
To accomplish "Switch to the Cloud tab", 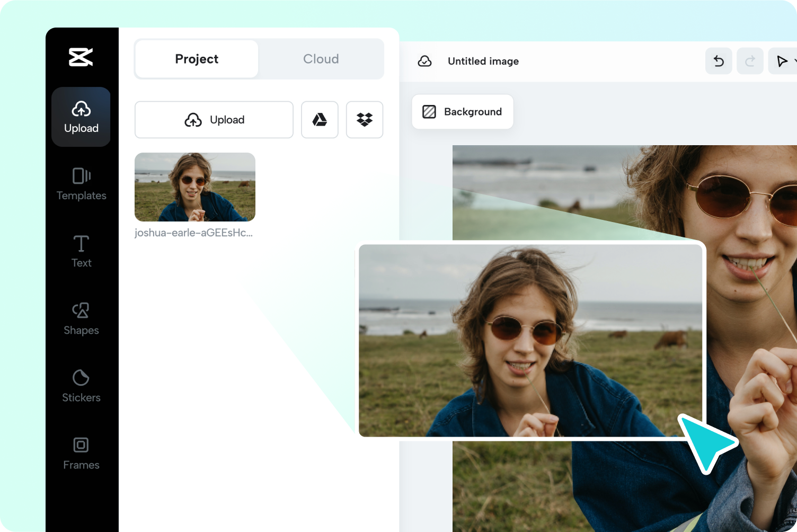I will (321, 59).
